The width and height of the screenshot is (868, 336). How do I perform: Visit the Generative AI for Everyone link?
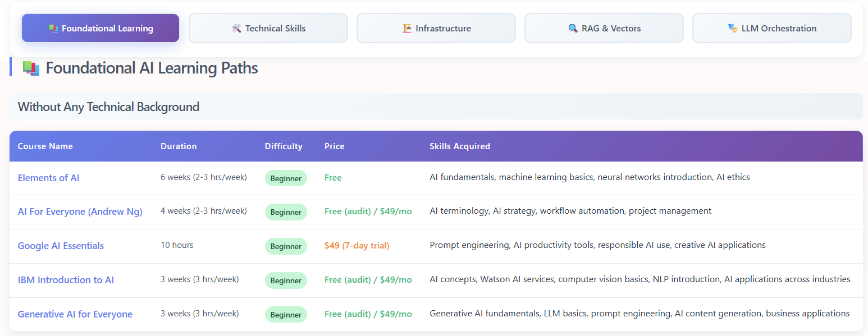tap(75, 314)
